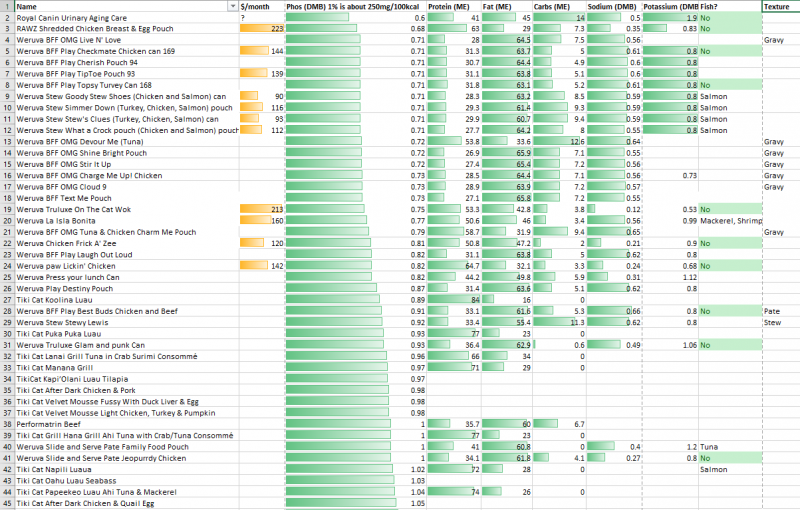Image resolution: width=800 pixels, height=510 pixels.
Task: Select the Pate cell in Texture column
Action: pyautogui.click(x=777, y=311)
